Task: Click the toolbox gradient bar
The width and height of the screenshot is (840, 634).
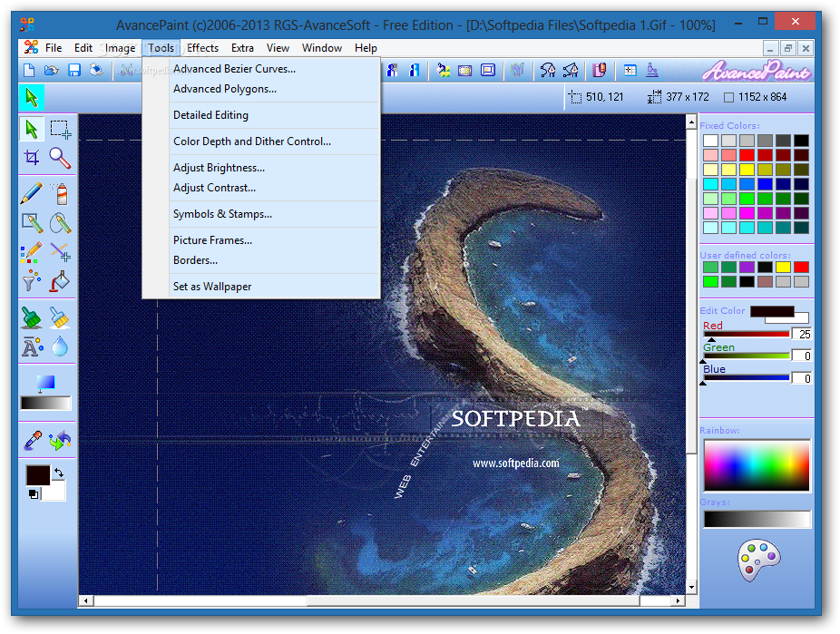Action: click(45, 404)
